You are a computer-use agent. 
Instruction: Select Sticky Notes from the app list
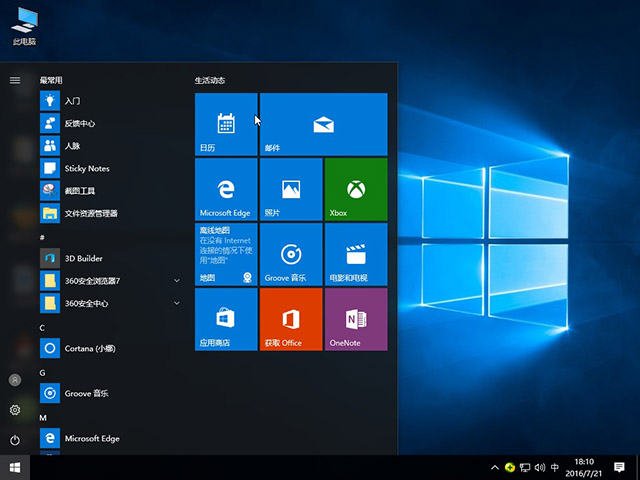click(86, 168)
